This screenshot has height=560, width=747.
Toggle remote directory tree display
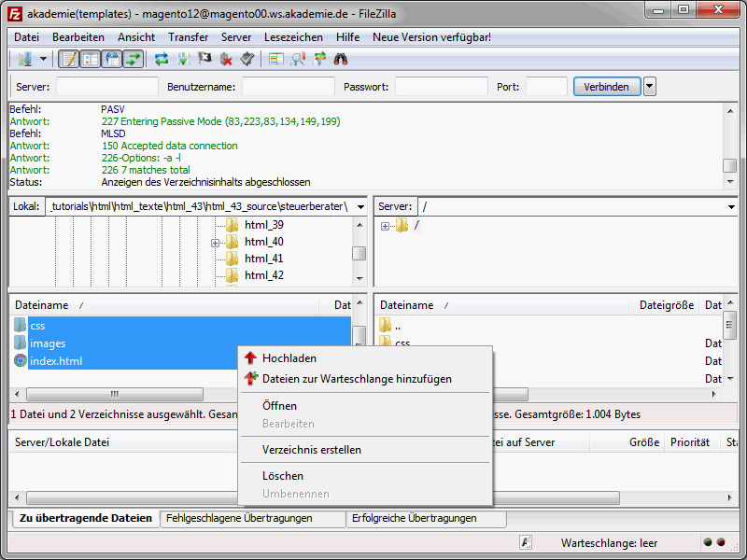click(111, 59)
